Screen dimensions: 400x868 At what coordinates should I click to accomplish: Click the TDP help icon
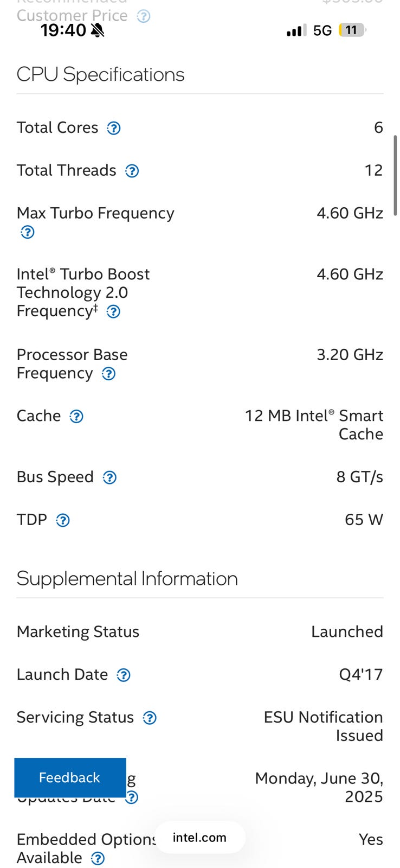point(63,520)
